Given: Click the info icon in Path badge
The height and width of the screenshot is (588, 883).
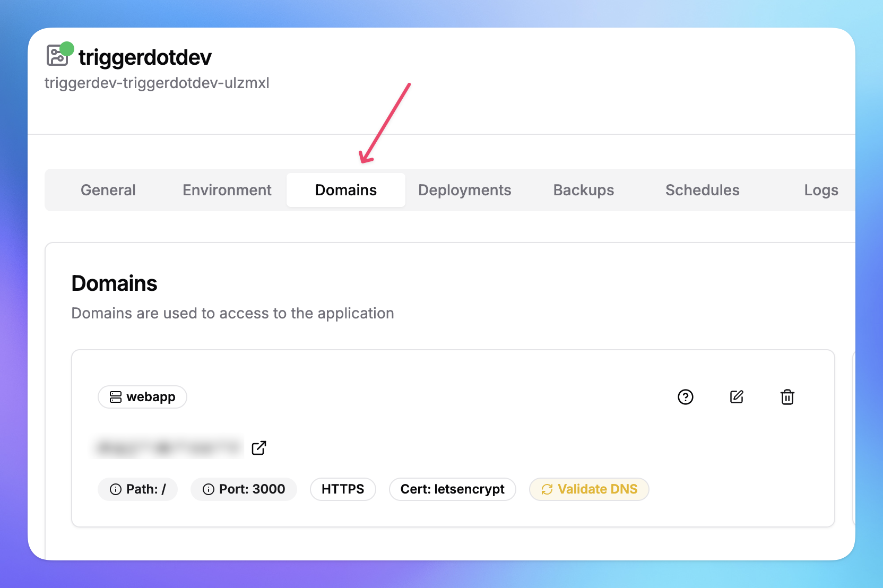Looking at the screenshot, I should (x=116, y=489).
